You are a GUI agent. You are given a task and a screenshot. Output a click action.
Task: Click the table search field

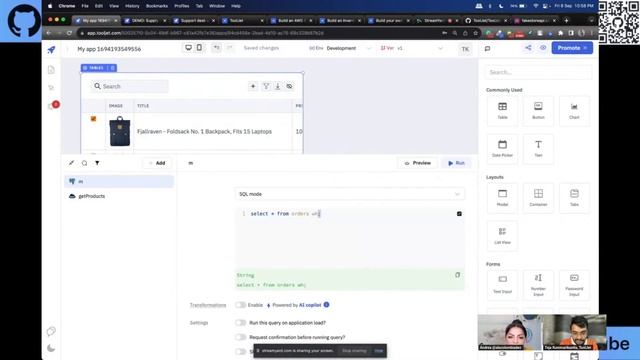pyautogui.click(x=130, y=86)
